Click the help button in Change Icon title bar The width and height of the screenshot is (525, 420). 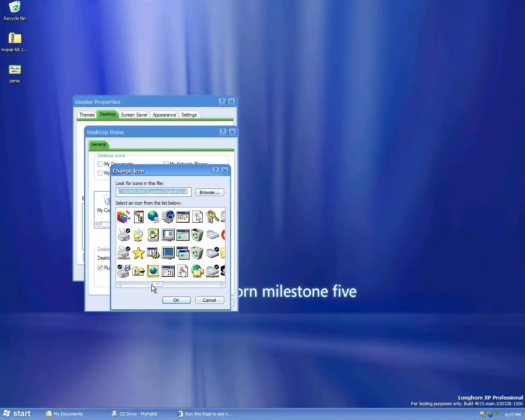point(216,170)
